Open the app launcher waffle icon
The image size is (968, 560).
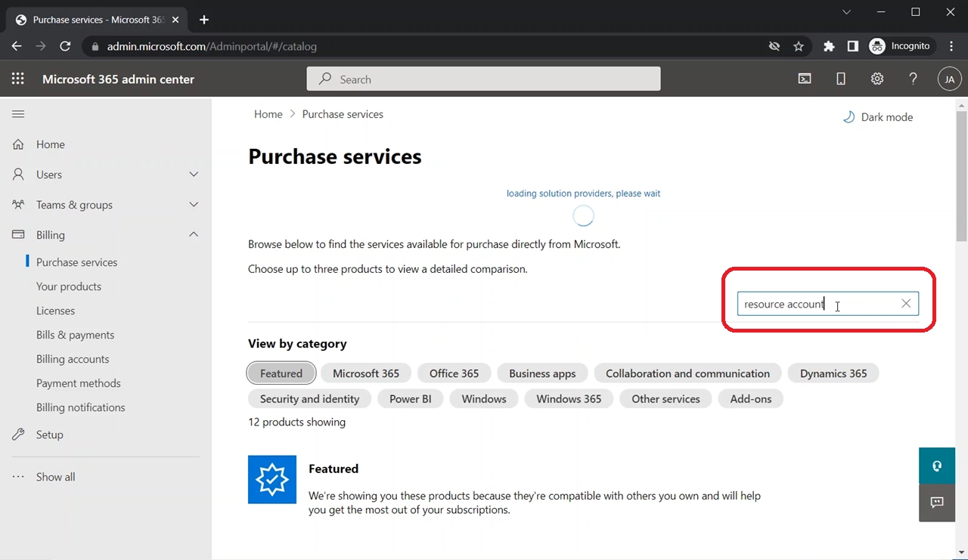pyautogui.click(x=18, y=79)
